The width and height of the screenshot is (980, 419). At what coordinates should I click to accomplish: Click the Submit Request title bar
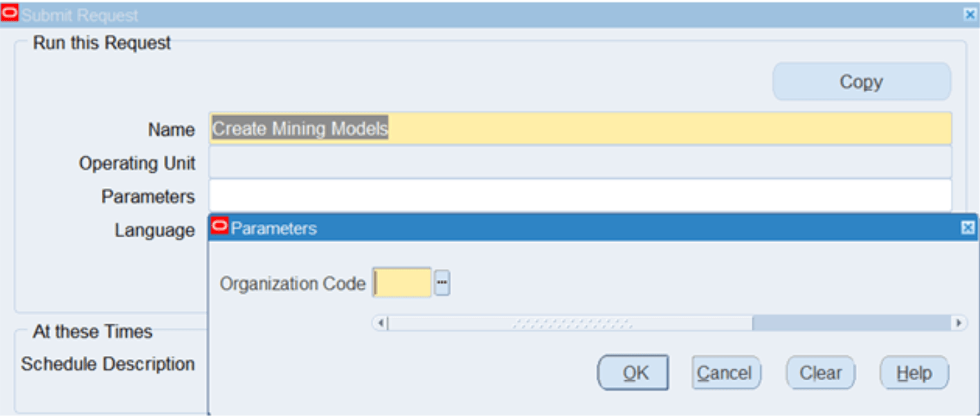484,14
